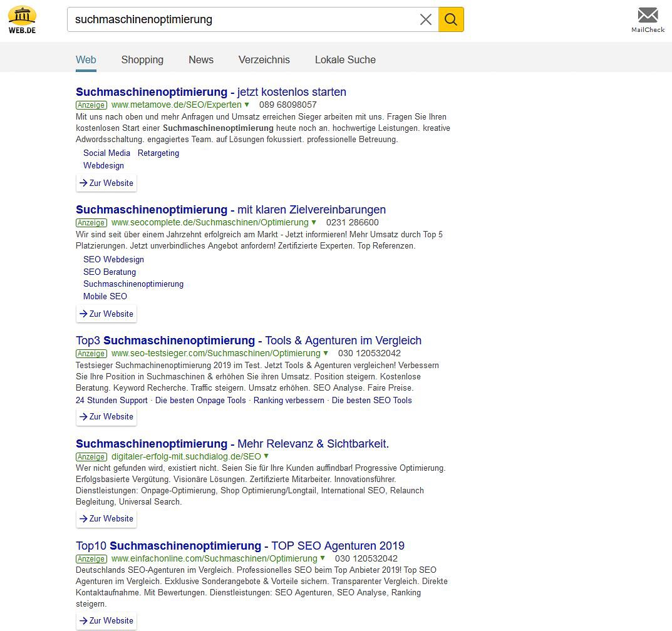Expand dropdown arrow next to seo-testsieger.com URL
Image resolution: width=672 pixels, height=631 pixels.
pyautogui.click(x=326, y=353)
